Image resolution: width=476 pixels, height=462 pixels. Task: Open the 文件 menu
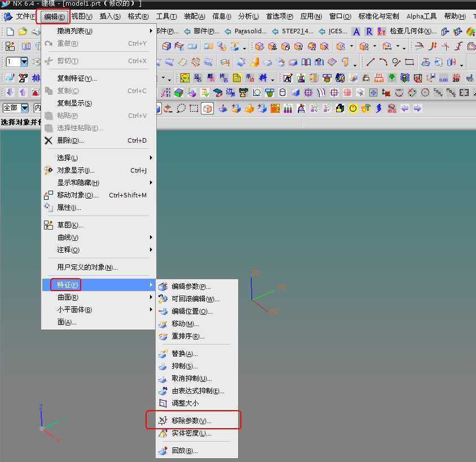[25, 16]
